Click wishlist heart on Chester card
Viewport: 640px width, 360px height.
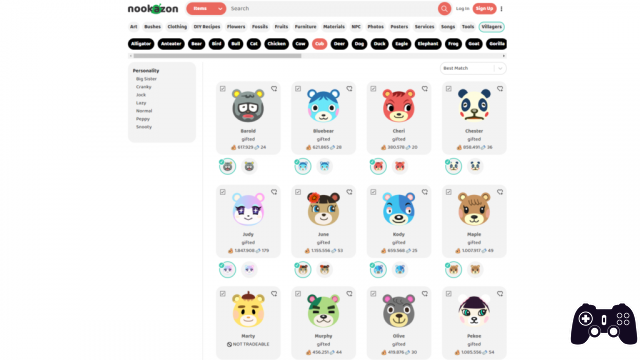coord(500,89)
